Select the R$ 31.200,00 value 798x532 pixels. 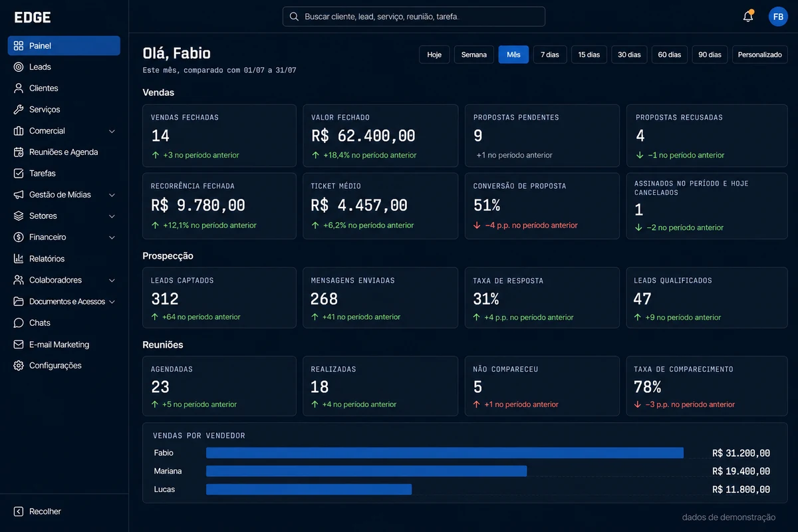(x=741, y=453)
